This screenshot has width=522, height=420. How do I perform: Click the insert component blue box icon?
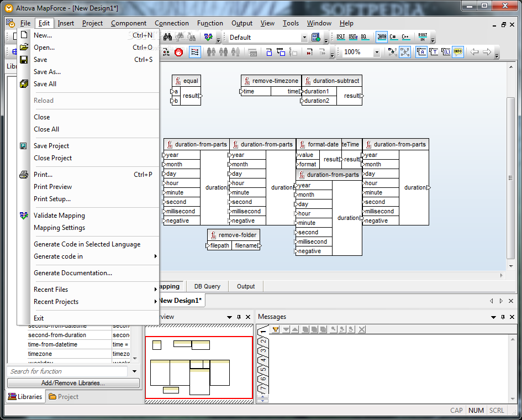(269, 53)
